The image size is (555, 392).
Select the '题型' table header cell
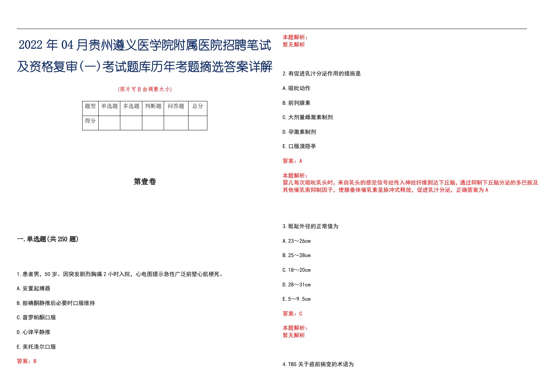click(90, 108)
